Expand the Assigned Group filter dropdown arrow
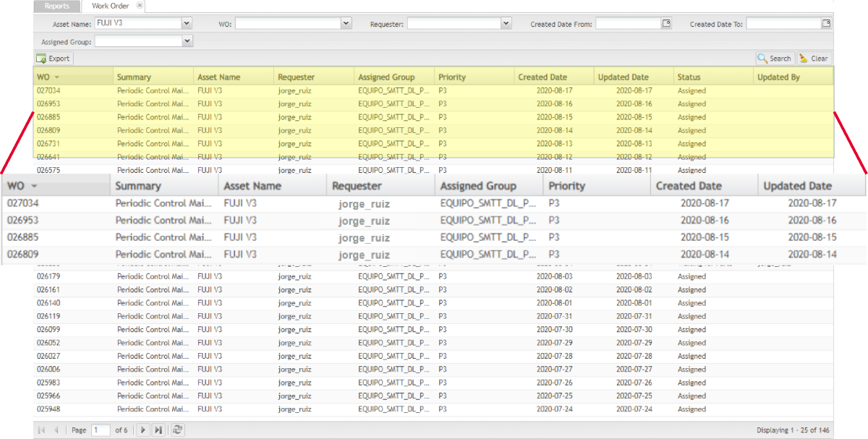The height and width of the screenshot is (439, 868). 187,42
